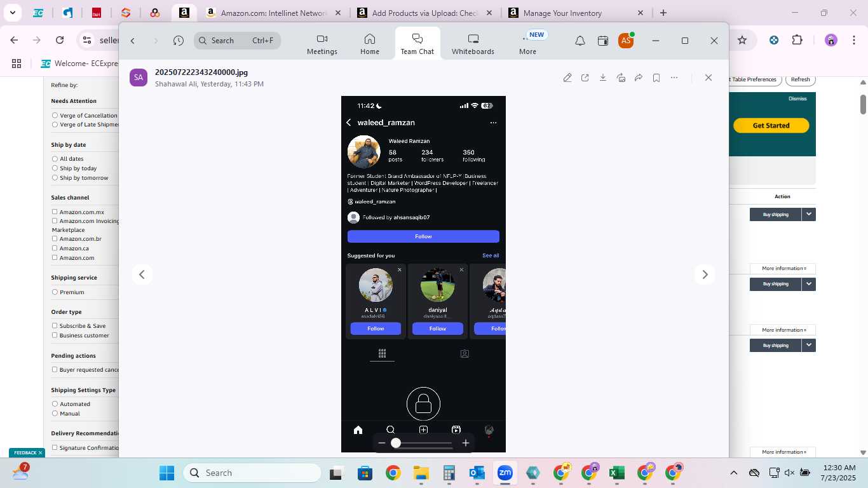The width and height of the screenshot is (868, 488).
Task: Click the Dismiss link on the banner
Action: [x=797, y=98]
